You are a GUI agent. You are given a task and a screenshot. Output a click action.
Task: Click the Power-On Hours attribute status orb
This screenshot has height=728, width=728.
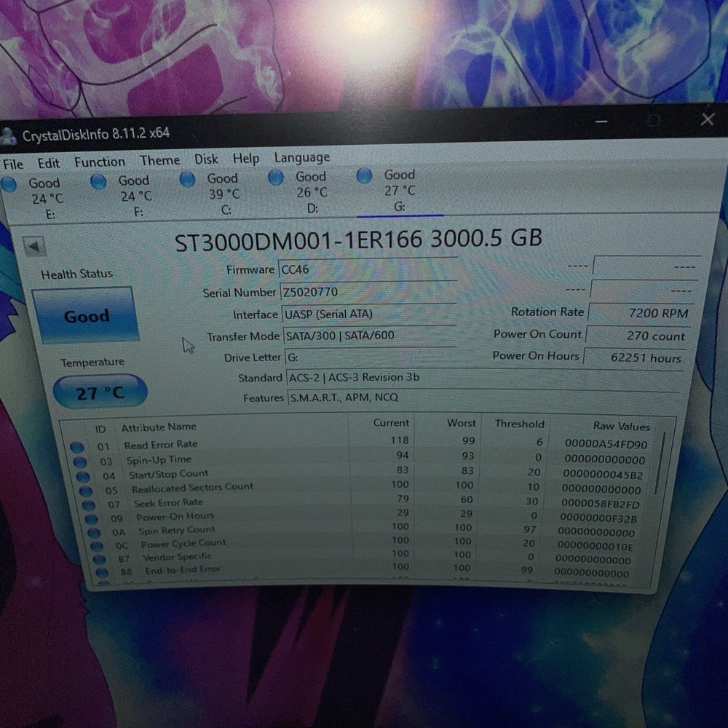point(91,518)
